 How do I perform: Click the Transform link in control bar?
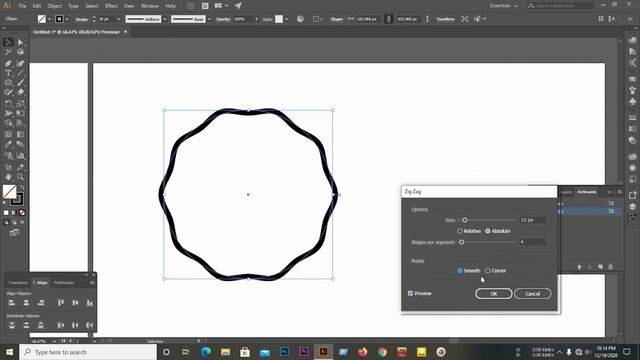coord(445,19)
